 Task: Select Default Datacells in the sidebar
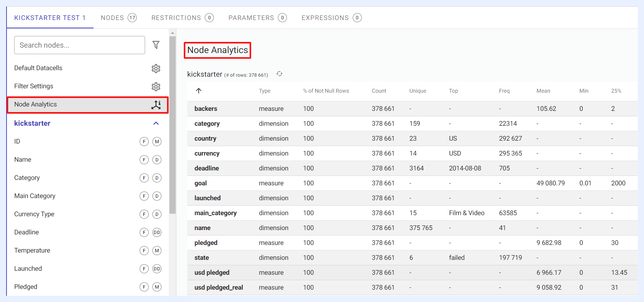38,68
